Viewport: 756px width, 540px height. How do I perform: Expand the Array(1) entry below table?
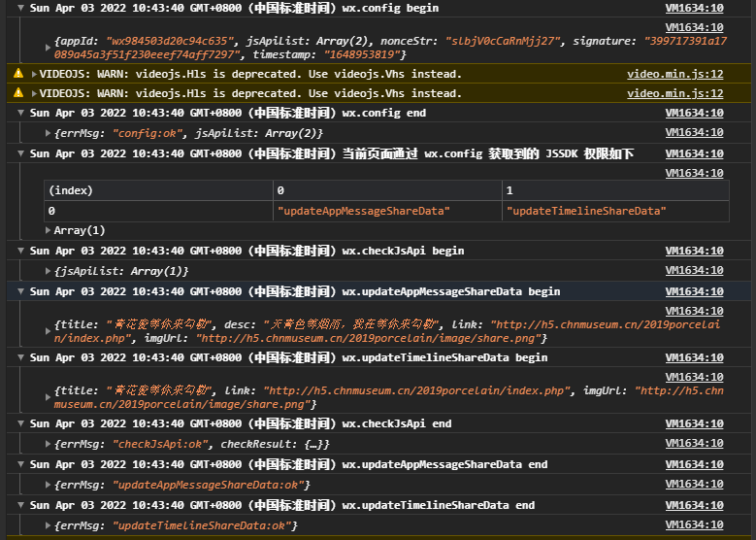(x=48, y=231)
